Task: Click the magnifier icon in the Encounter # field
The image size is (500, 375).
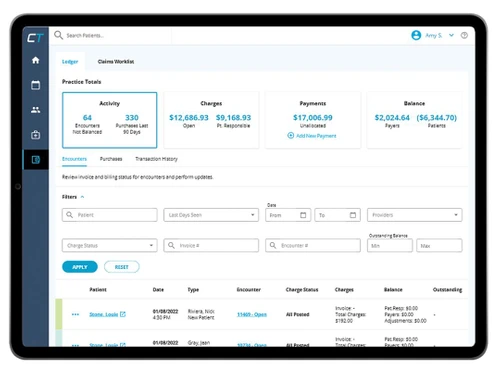Action: [x=273, y=245]
